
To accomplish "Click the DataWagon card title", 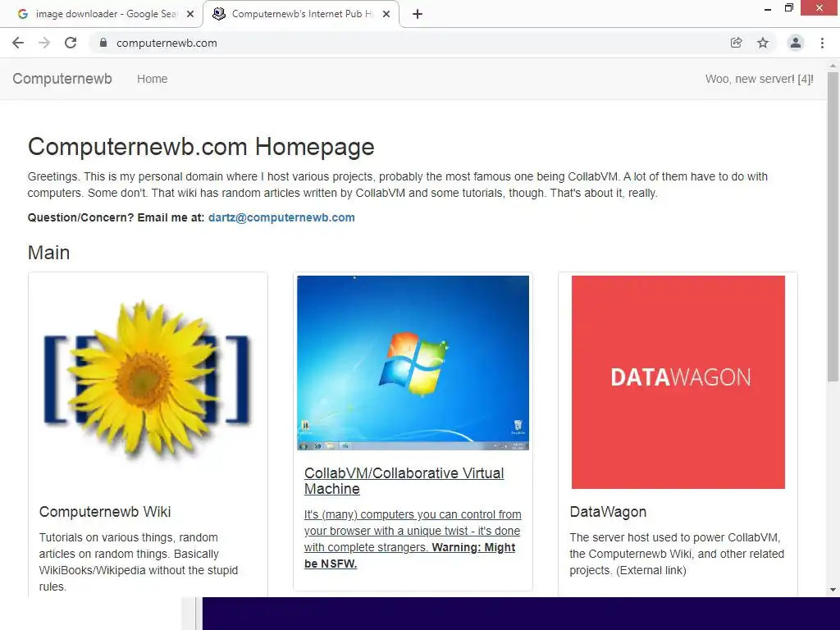I will pyautogui.click(x=608, y=512).
